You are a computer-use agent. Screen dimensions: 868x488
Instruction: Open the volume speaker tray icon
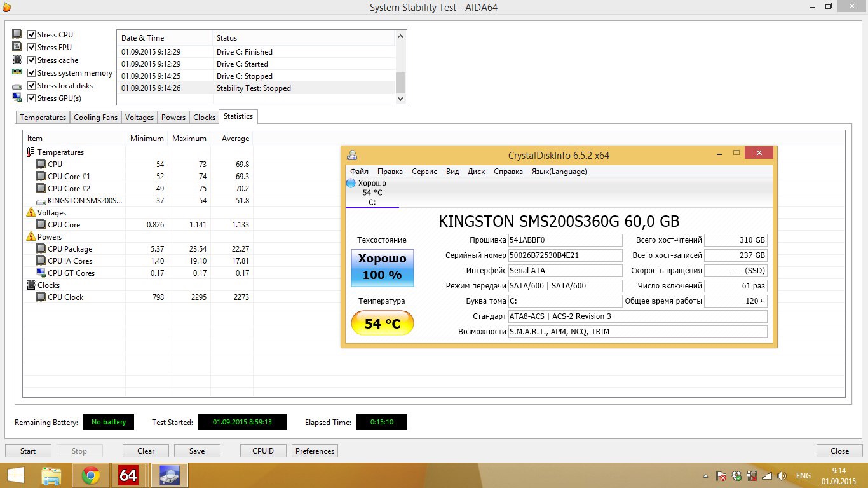tap(782, 476)
